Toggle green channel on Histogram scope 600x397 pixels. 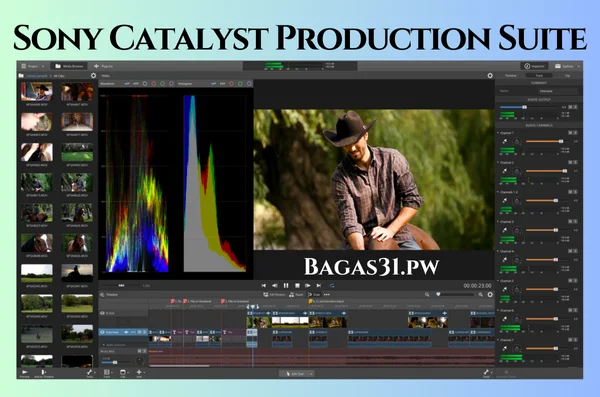pos(240,83)
